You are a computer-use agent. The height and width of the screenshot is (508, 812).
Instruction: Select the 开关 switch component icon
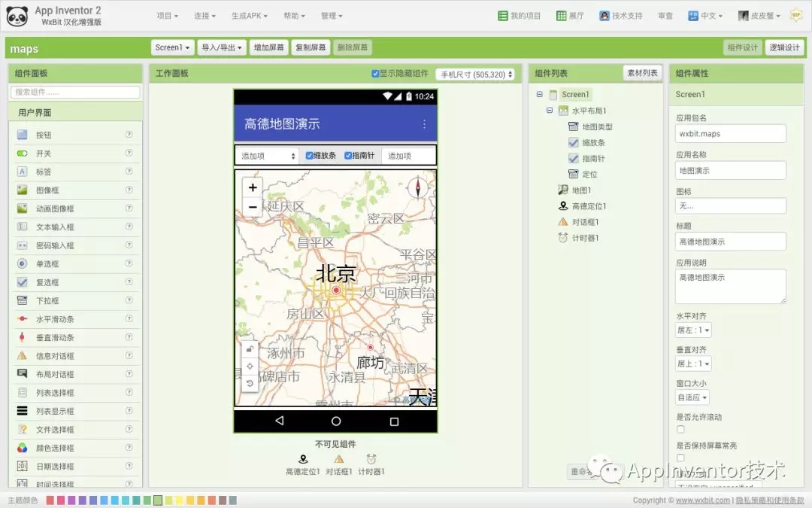tap(23, 154)
